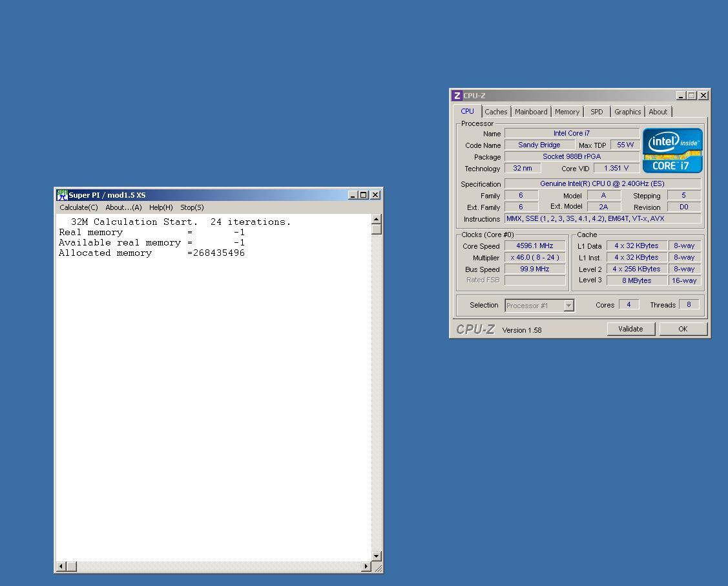Click the Validate button in CPU-Z
This screenshot has width=728, height=586.
630,329
